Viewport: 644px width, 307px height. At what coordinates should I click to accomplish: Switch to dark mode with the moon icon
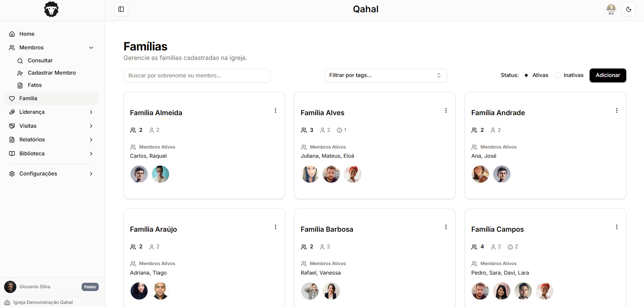coord(629,9)
